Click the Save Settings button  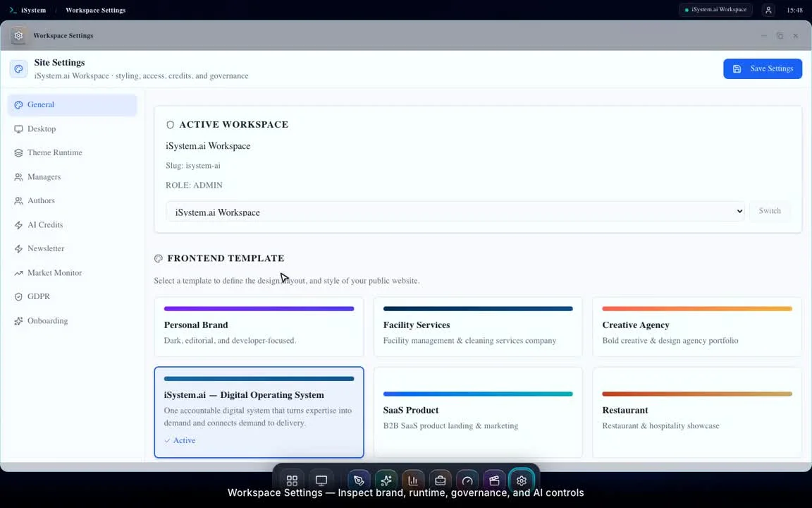tap(762, 68)
